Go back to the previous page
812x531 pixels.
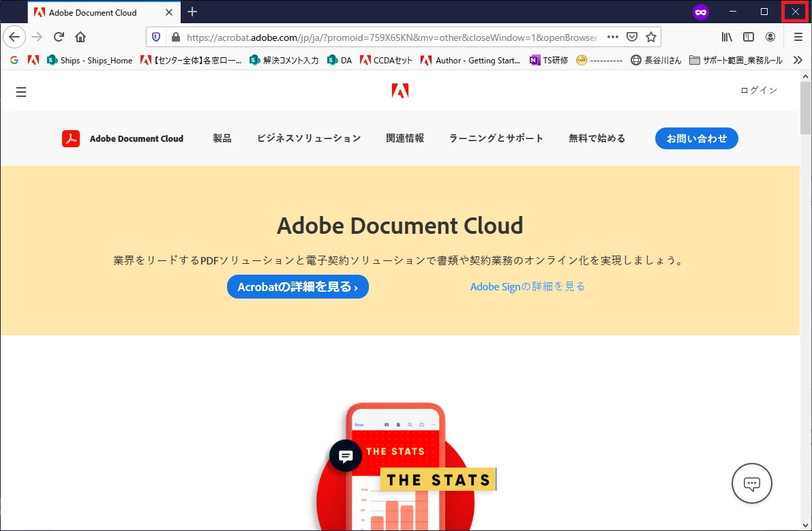[x=14, y=37]
